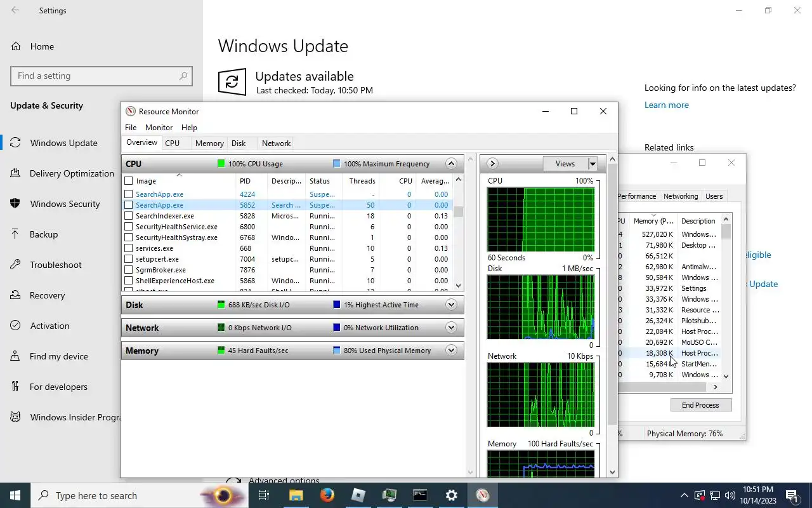The width and height of the screenshot is (812, 508).
Task: Select the SgrmBroker.exe checkbox
Action: click(129, 270)
